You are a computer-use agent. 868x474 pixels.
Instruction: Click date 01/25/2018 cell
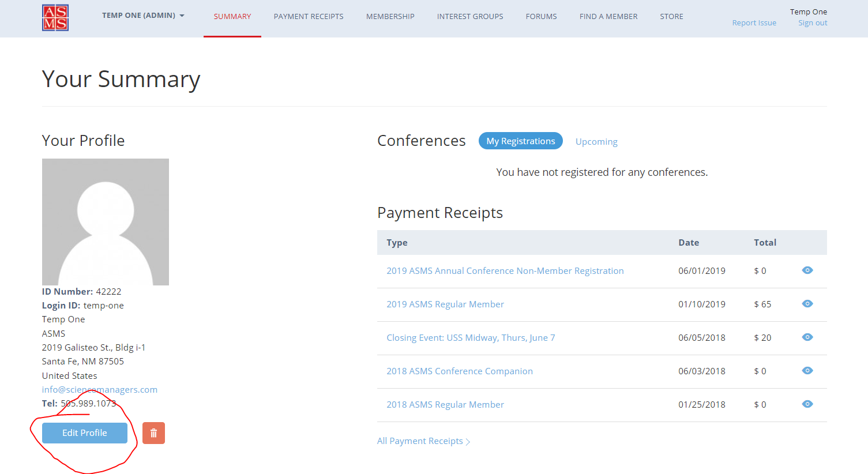(702, 405)
